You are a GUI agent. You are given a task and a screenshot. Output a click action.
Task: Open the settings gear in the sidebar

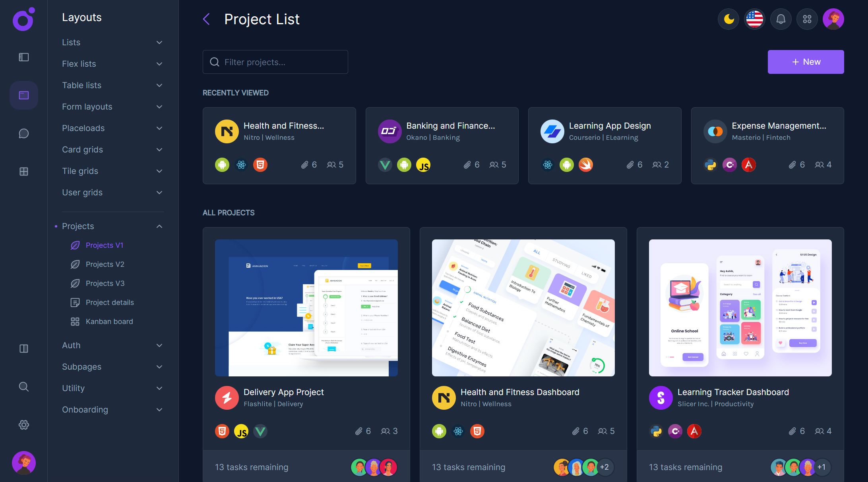tap(23, 425)
